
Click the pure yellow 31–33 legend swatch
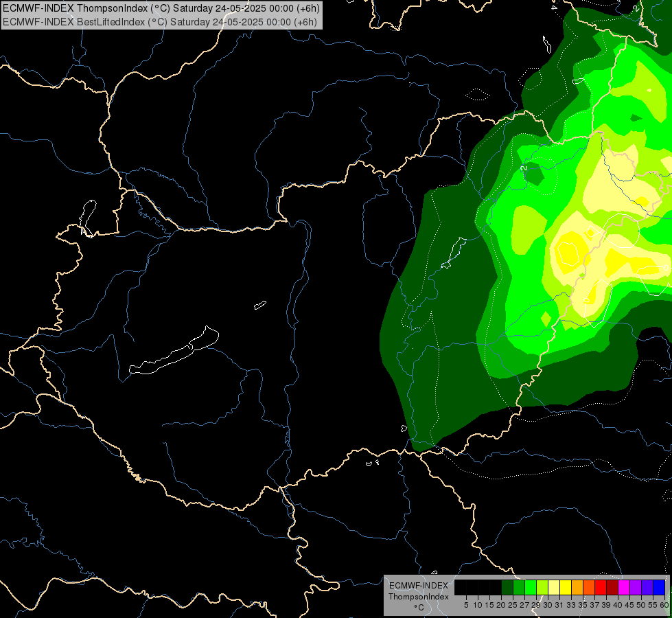pyautogui.click(x=566, y=587)
